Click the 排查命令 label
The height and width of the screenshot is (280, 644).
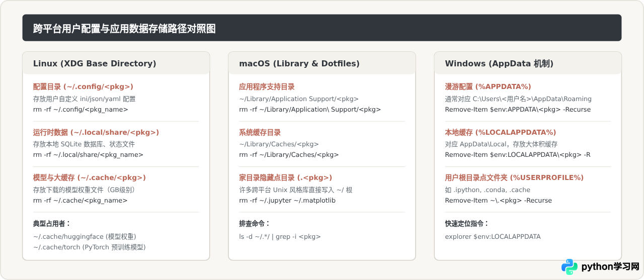(x=255, y=223)
